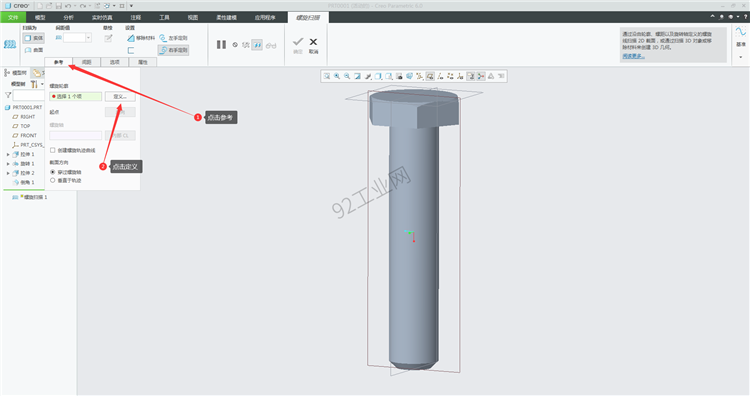This screenshot has width=750, height=396.
Task: Click the Zoom In magnifier icon
Action: tap(337, 76)
